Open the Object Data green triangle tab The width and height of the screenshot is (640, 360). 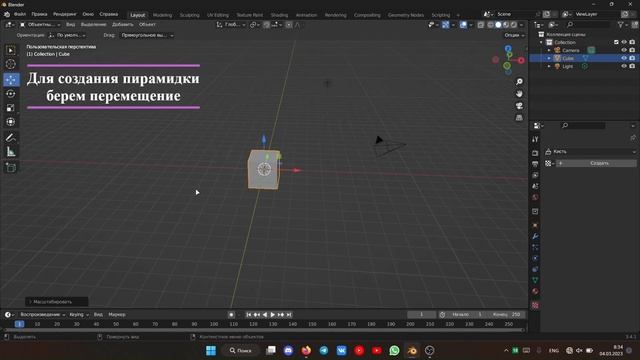[x=535, y=280]
